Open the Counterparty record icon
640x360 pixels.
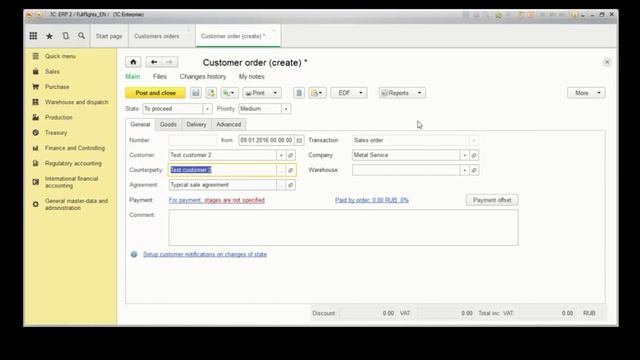click(291, 170)
